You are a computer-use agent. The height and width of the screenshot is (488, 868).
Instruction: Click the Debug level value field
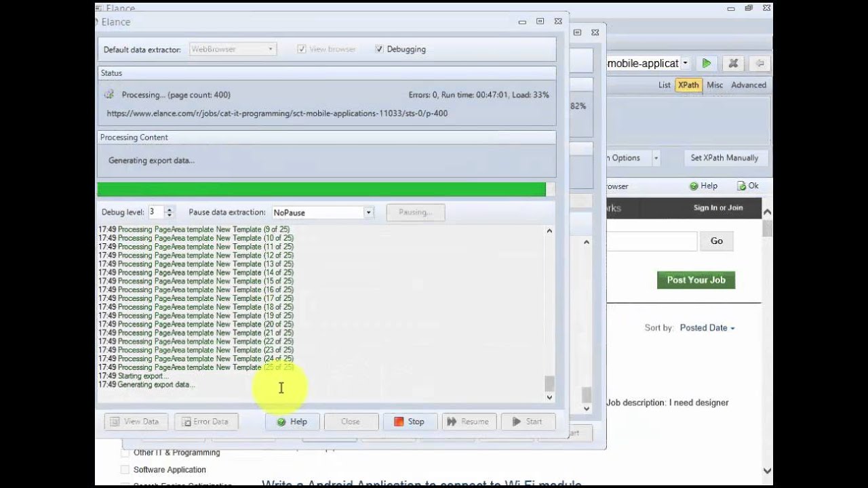point(156,212)
